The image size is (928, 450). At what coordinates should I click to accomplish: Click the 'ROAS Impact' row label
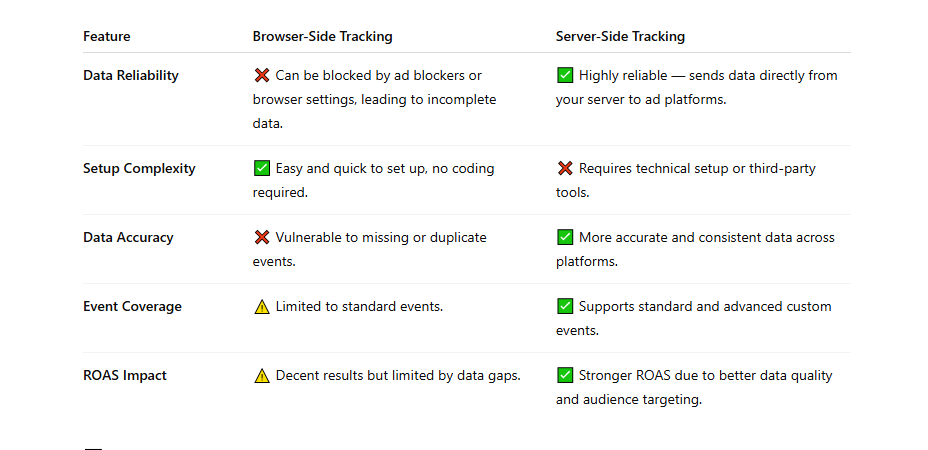(x=125, y=376)
